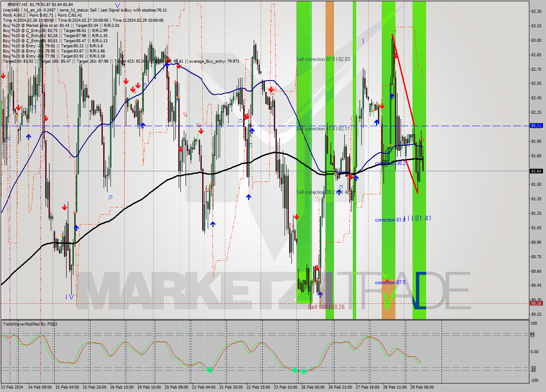
Task: Click the green oscillator dot near 21 Feb 04:00
Action: [209, 370]
